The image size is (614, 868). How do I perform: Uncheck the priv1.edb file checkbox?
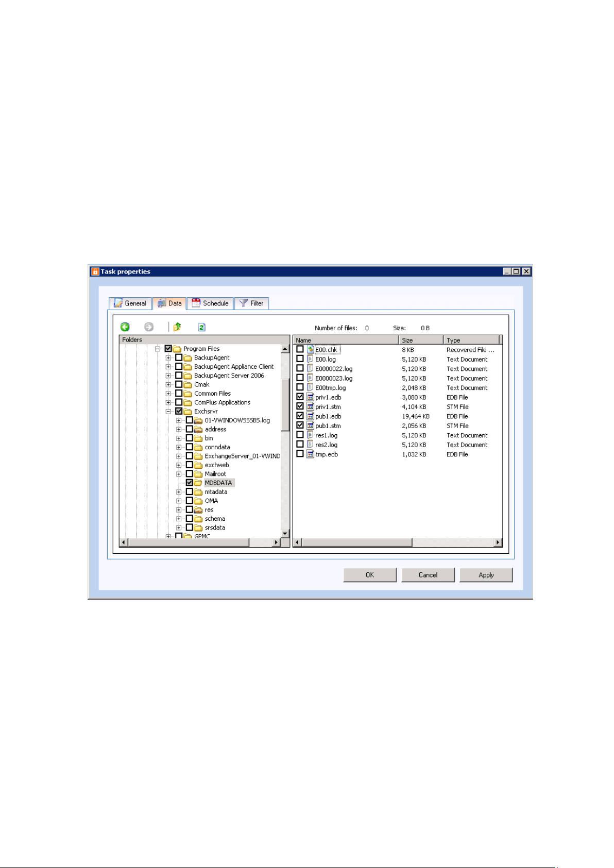click(x=300, y=397)
